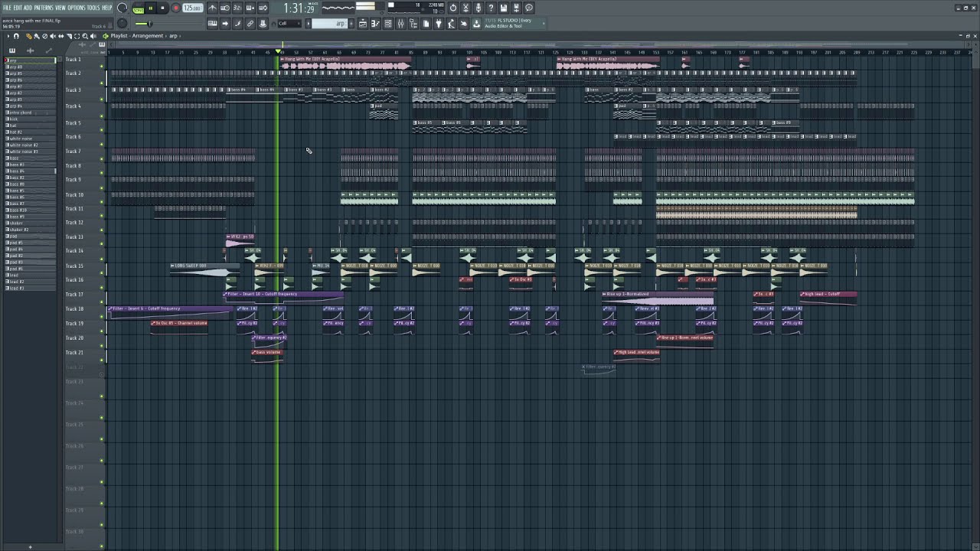Screen dimensions: 980x551
Task: Click the typing keyboard to piano icon
Action: [212, 24]
